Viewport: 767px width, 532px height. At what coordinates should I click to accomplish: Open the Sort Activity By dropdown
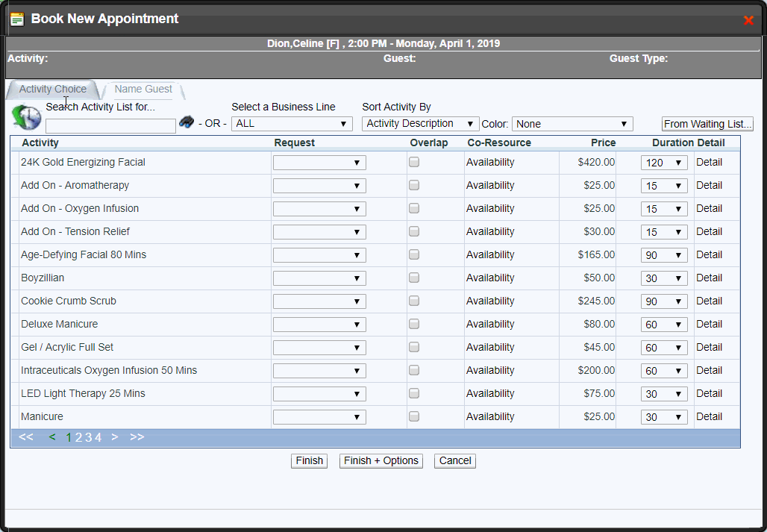click(x=421, y=124)
